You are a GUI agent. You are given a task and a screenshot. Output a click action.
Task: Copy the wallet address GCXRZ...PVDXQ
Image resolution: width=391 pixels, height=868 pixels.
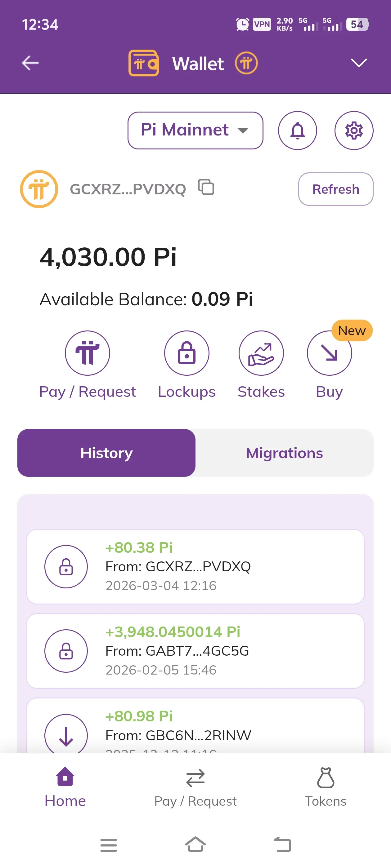tap(206, 188)
